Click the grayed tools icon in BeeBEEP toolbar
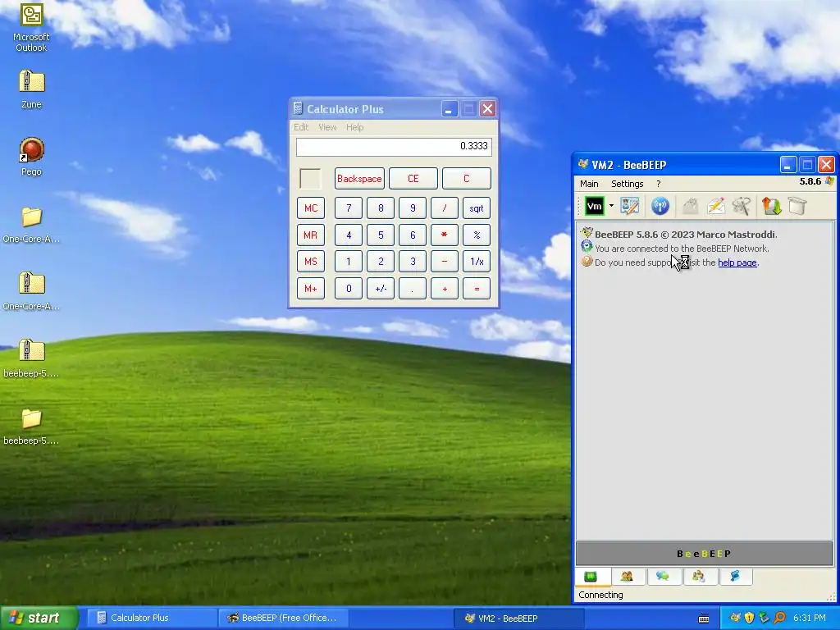 point(742,206)
